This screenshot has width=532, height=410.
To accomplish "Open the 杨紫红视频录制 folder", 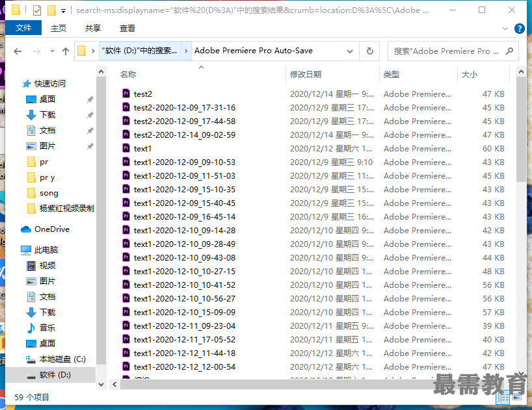I will [x=66, y=209].
